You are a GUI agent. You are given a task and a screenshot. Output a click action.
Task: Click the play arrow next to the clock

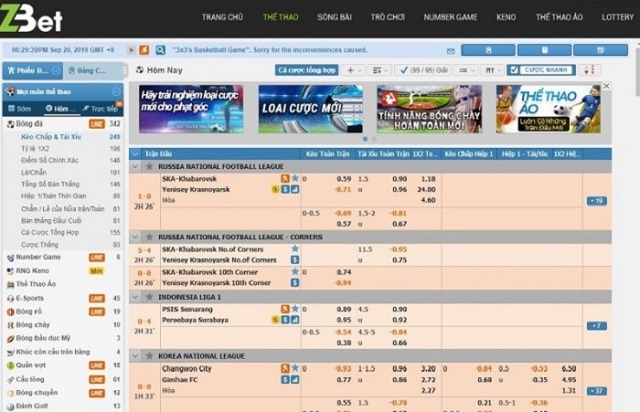pyautogui.click(x=131, y=50)
